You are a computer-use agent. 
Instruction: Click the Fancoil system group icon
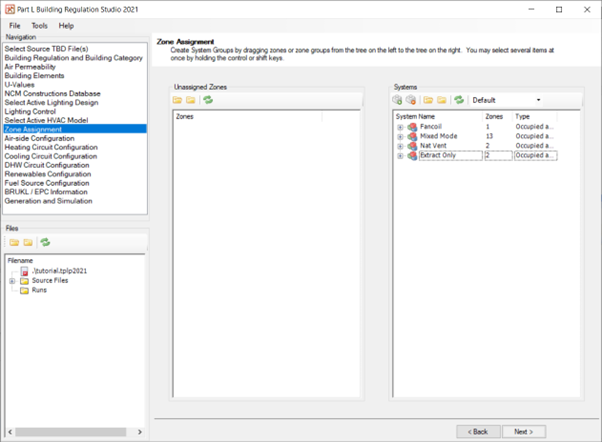click(412, 127)
